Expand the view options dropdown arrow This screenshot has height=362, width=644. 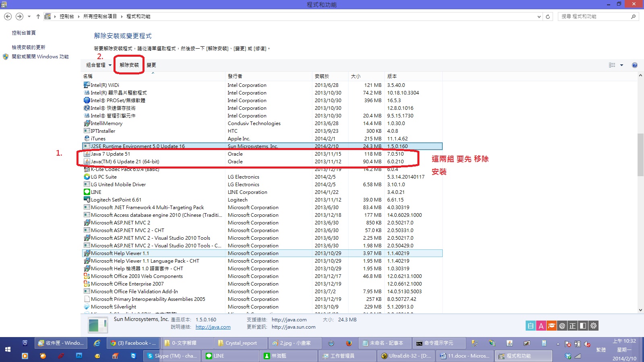[621, 65]
